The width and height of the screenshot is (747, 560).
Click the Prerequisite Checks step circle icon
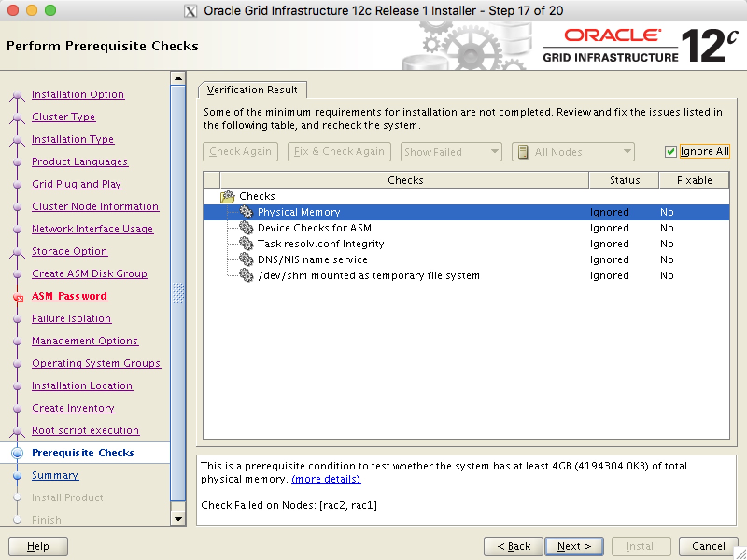pyautogui.click(x=18, y=452)
